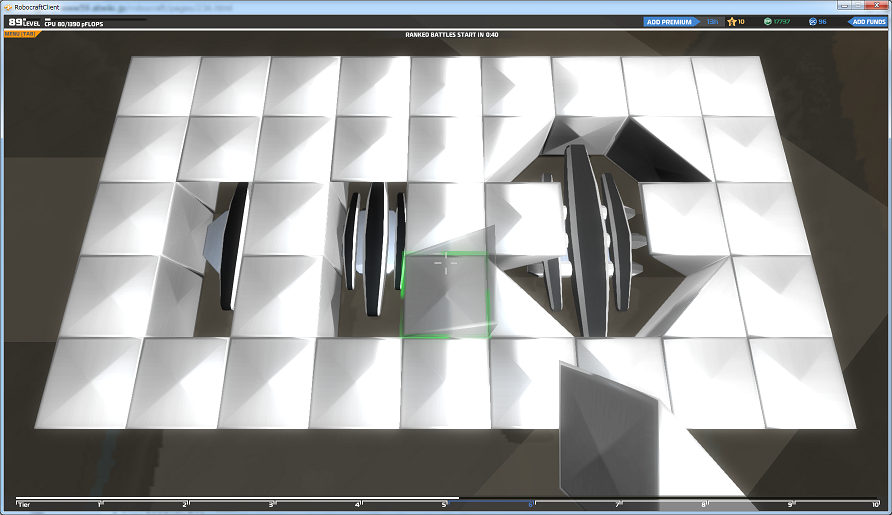Click the Tier 8 marker on tier bar
892x515 pixels.
(x=704, y=504)
